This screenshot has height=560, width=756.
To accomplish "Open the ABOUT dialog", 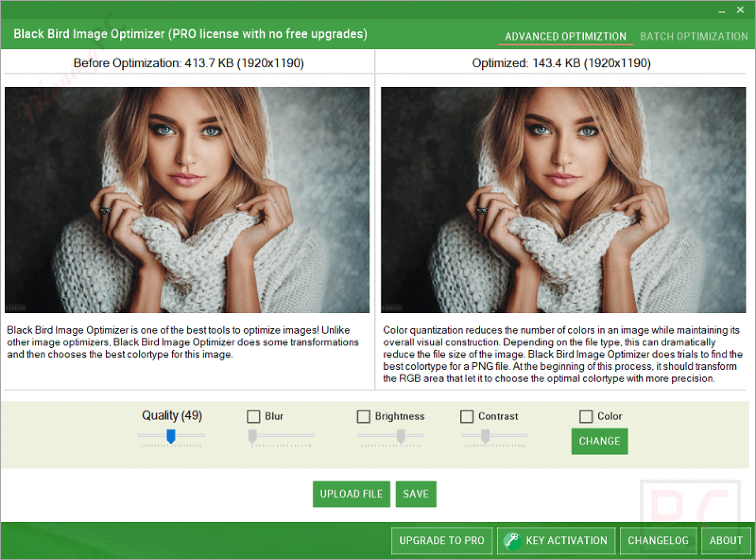I will 726,541.
